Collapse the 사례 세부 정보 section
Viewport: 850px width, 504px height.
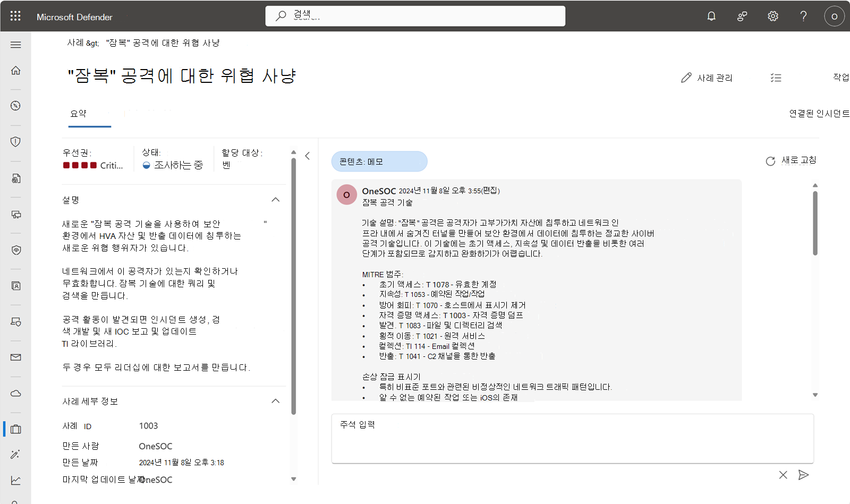click(276, 401)
